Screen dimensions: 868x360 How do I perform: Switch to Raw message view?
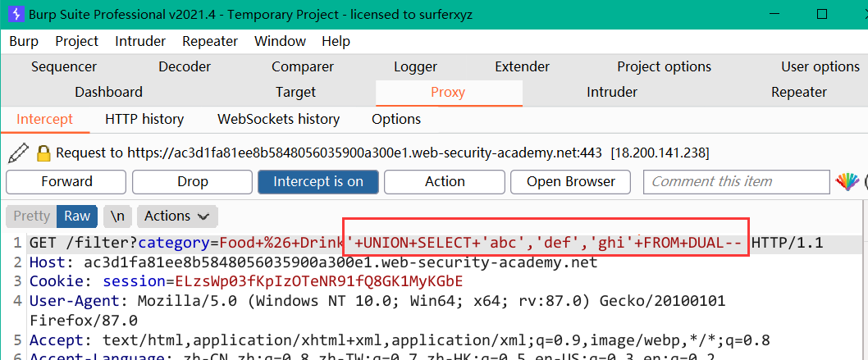[77, 216]
